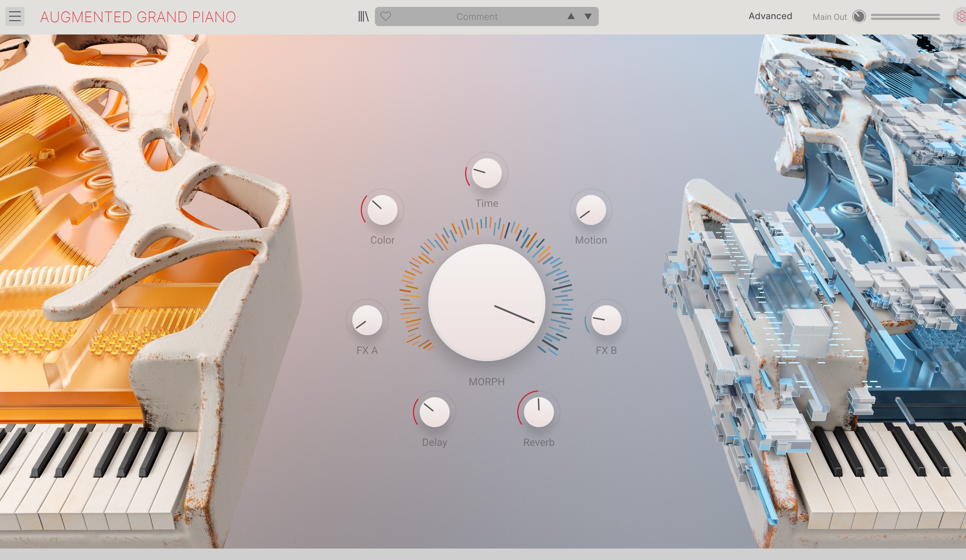Click the FX B macro knob

pos(606,320)
